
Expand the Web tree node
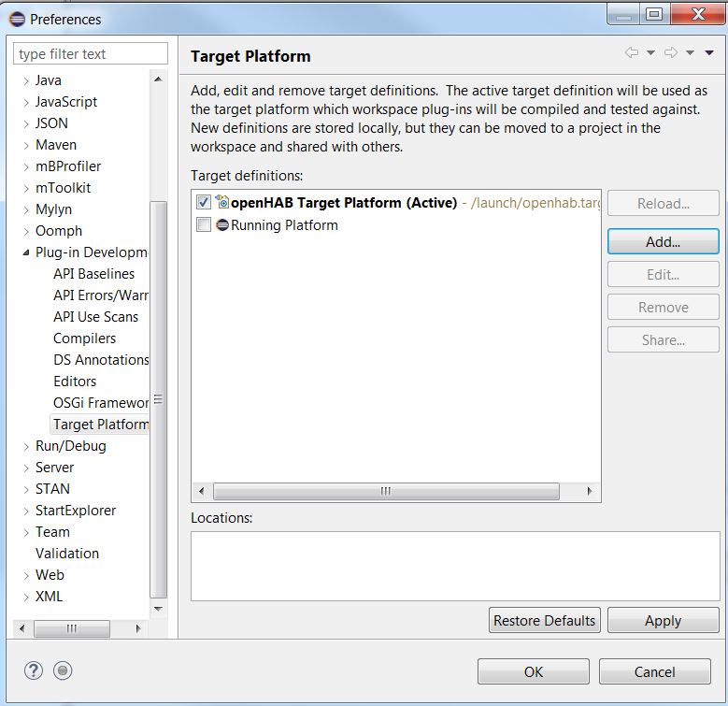26,575
